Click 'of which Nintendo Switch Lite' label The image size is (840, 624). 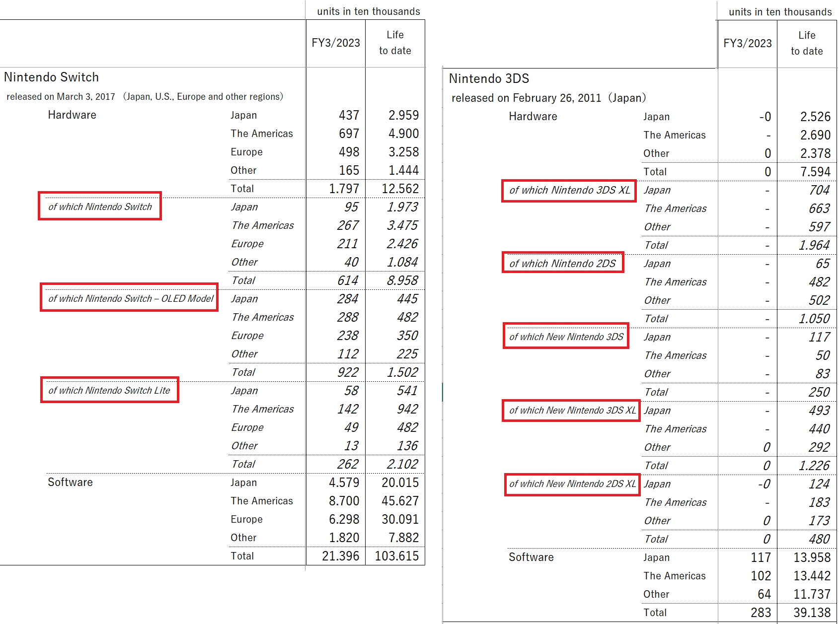click(109, 391)
